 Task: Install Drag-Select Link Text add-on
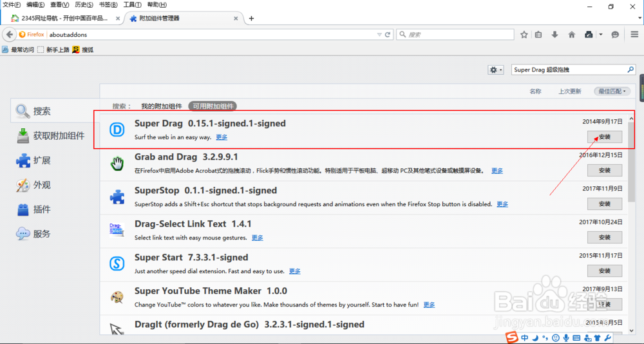pos(605,237)
